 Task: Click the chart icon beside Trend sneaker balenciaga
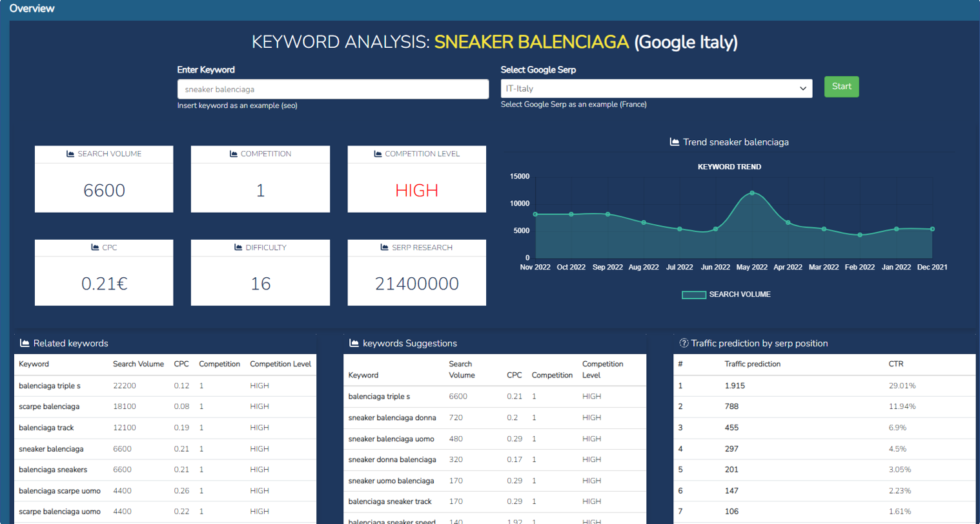tap(675, 142)
